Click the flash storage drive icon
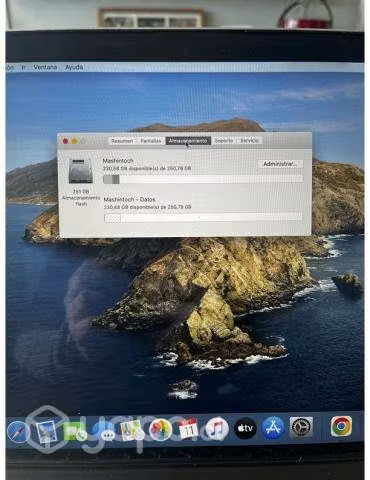The width and height of the screenshot is (370, 480). (81, 171)
